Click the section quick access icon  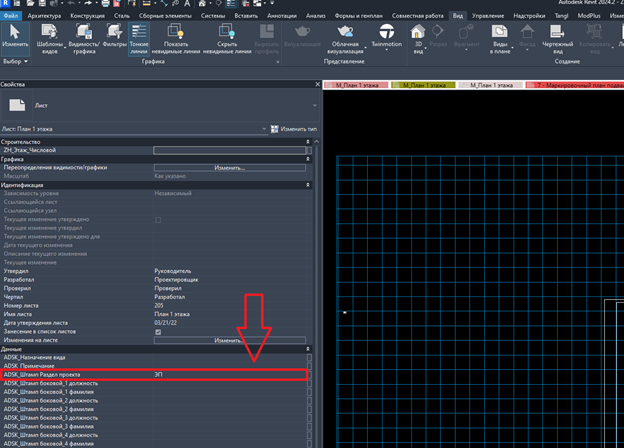218,4
